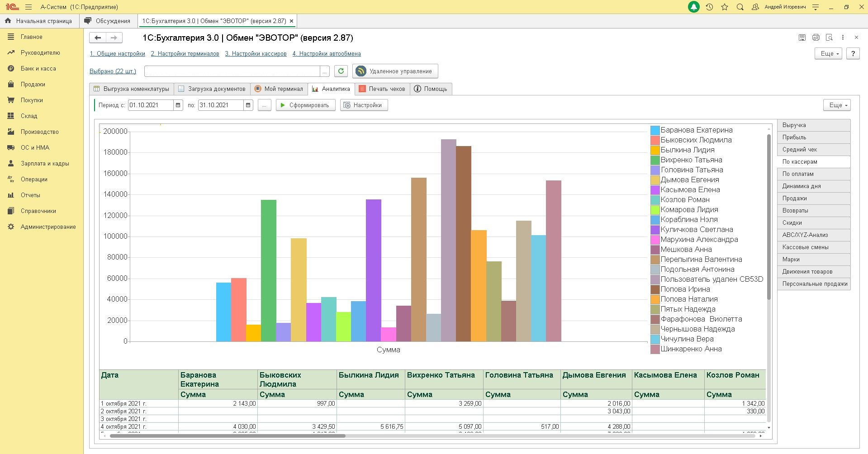This screenshot has width=868, height=454.
Task: Click the start date field 01.10.2021
Action: tap(151, 105)
